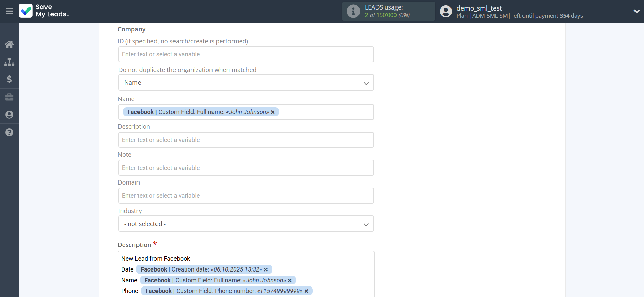
Task: Remove the Phone number variable tag
Action: click(306, 291)
